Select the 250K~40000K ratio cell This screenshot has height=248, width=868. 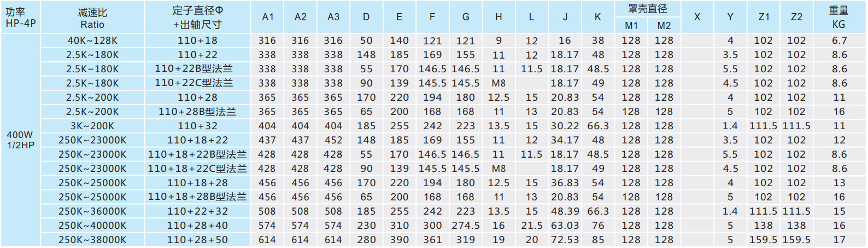pyautogui.click(x=92, y=226)
